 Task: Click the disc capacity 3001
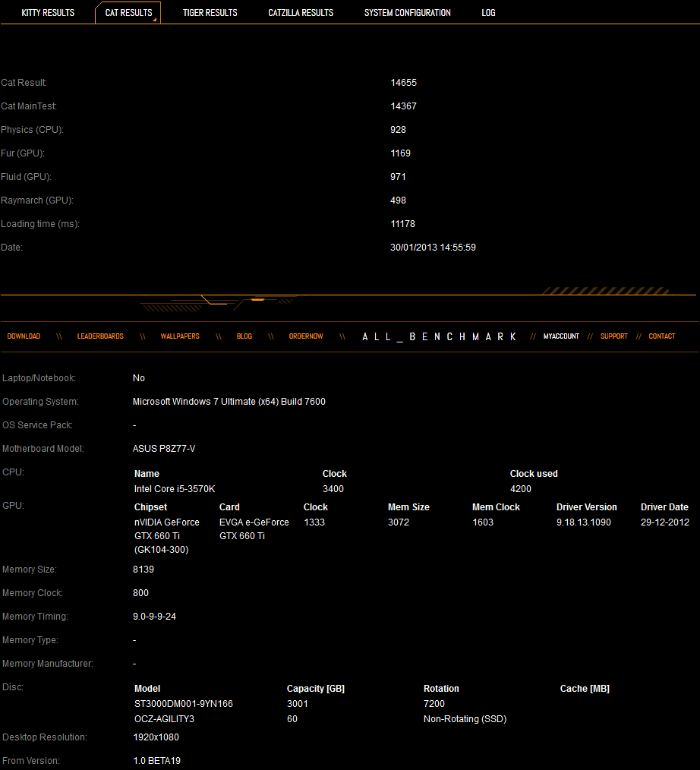298,704
